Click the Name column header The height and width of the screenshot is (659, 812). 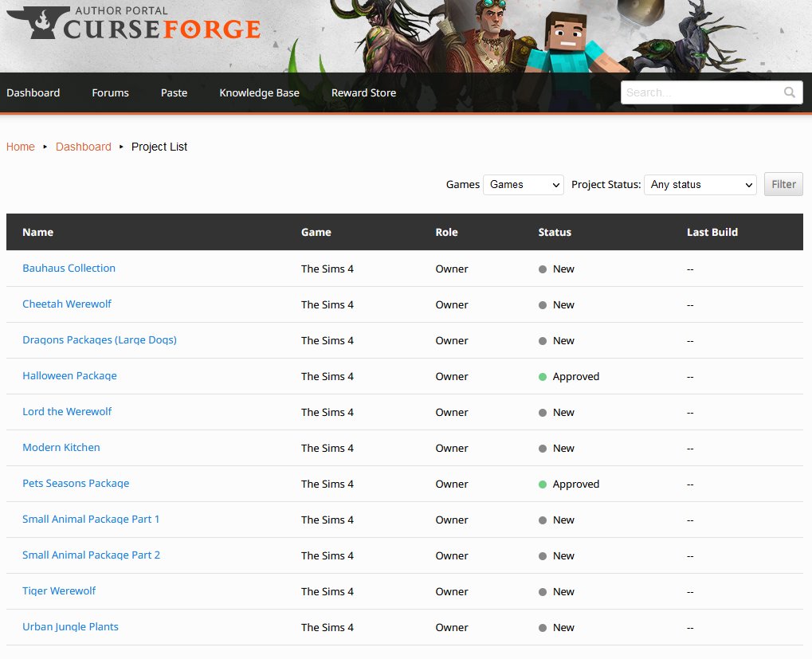37,232
